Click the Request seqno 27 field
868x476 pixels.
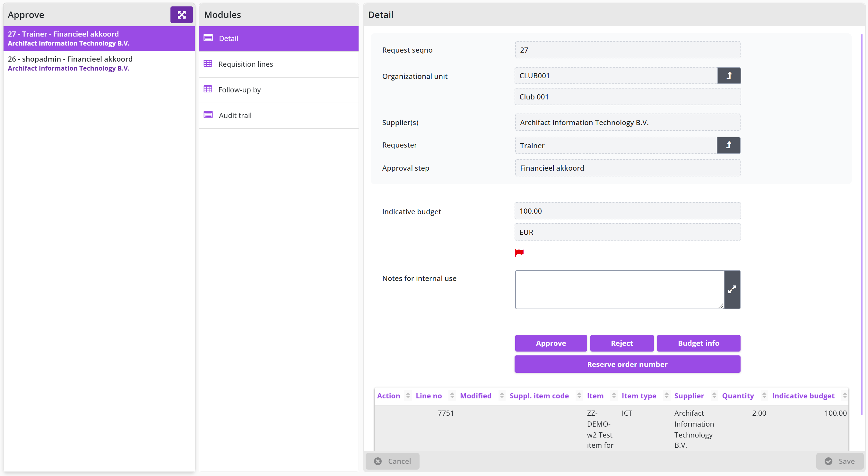coord(628,50)
